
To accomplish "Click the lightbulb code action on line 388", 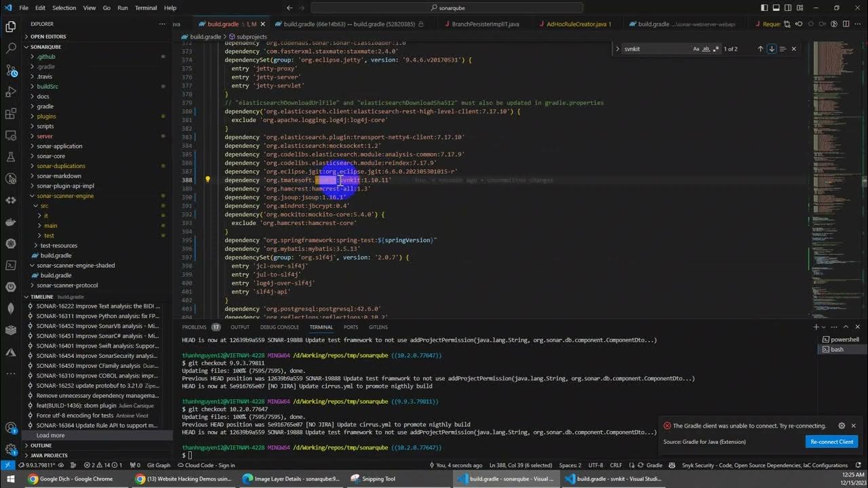I will coord(208,180).
